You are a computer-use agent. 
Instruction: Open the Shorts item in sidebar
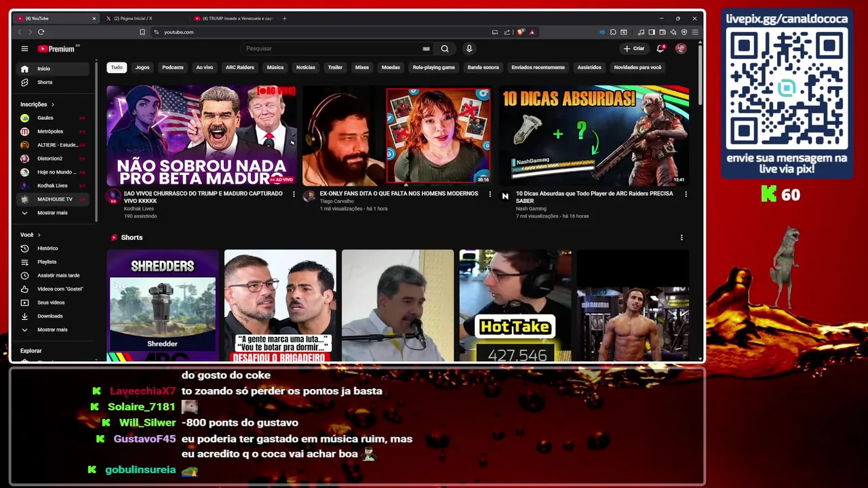[54, 82]
